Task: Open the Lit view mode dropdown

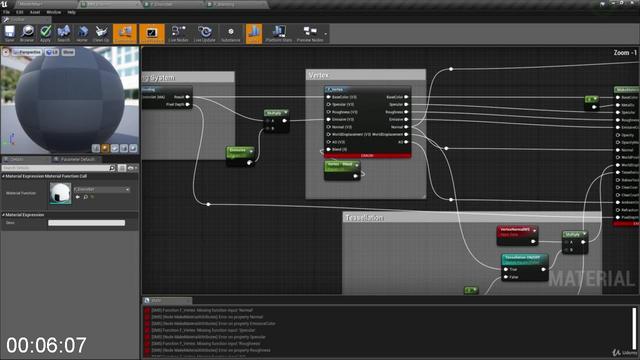Action: tap(52, 52)
